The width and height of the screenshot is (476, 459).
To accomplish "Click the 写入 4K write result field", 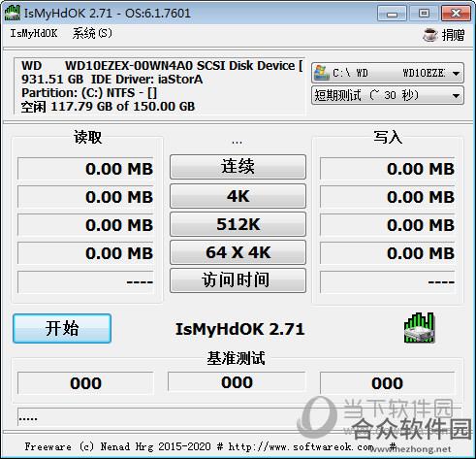I will 388,197.
